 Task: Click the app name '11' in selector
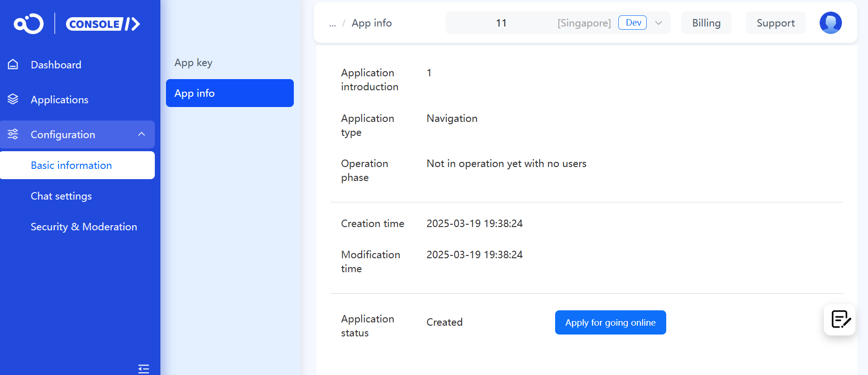(501, 23)
